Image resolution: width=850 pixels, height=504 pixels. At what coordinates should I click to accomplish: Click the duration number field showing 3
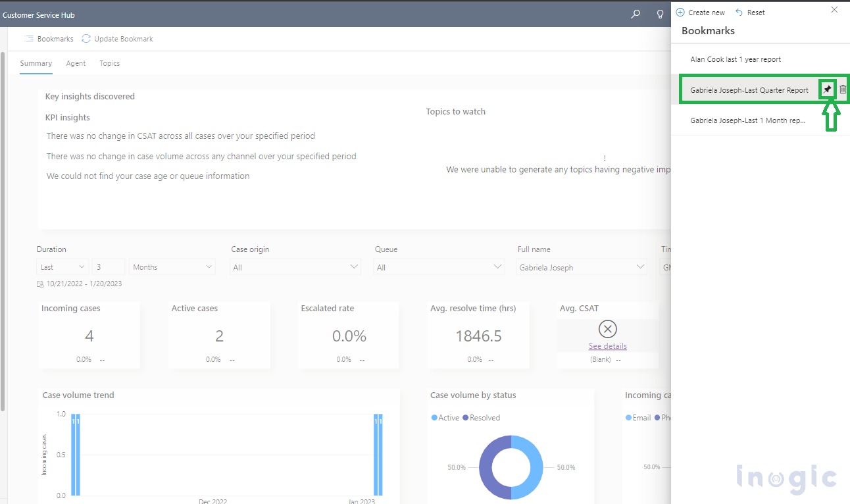pos(108,267)
